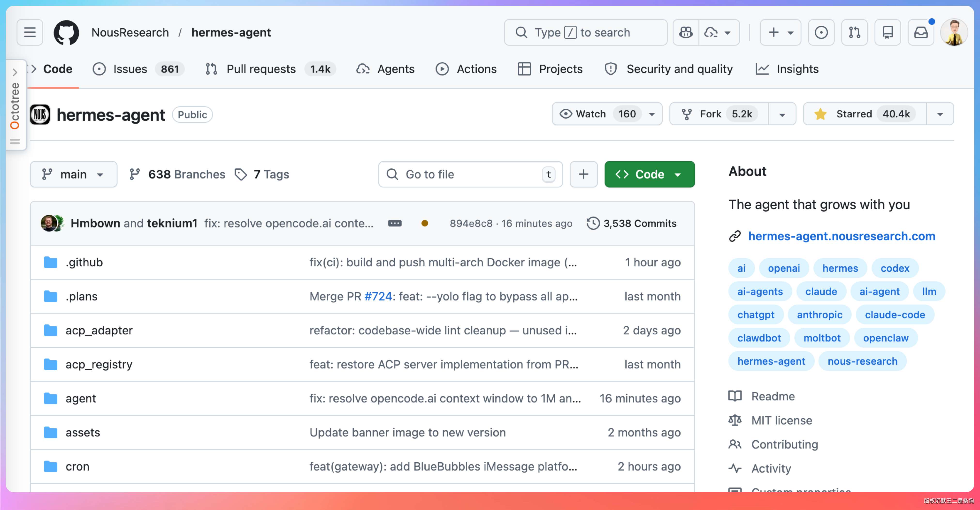Expand the Octotree sidebar panel
980x510 pixels.
click(x=15, y=72)
